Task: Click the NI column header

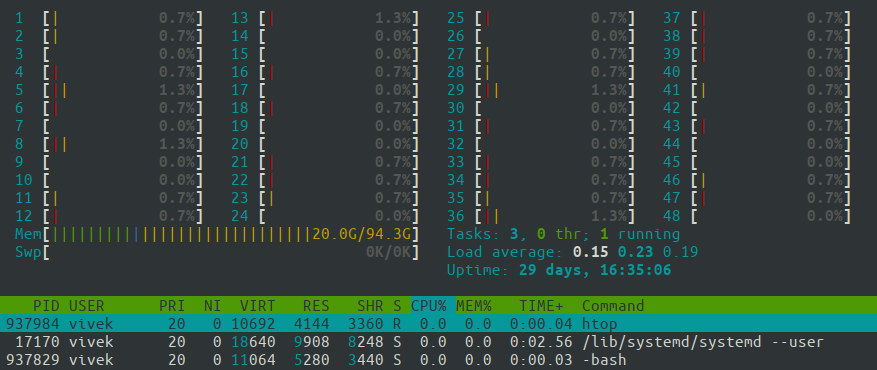Action: (213, 306)
